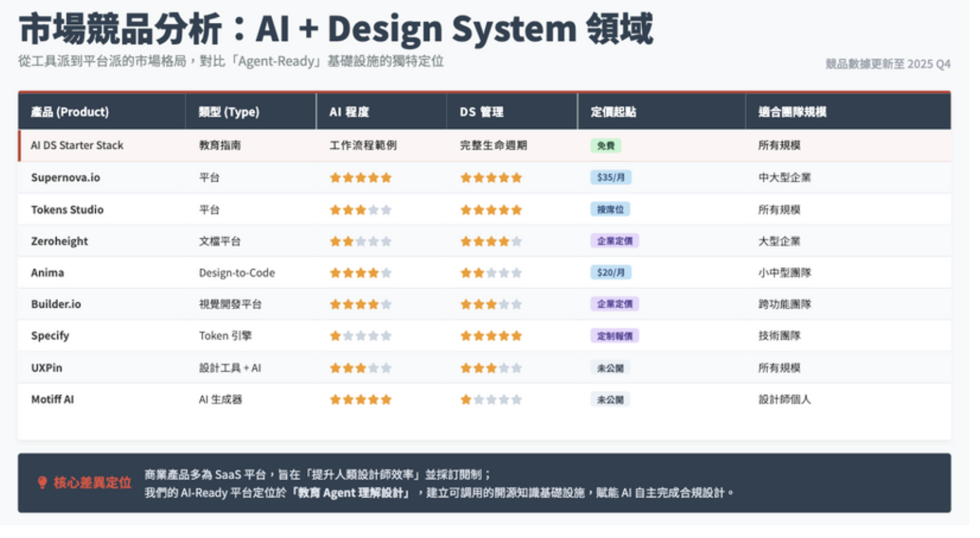
Task: Click UXPin's AI 程度 star rating
Action: pos(360,368)
